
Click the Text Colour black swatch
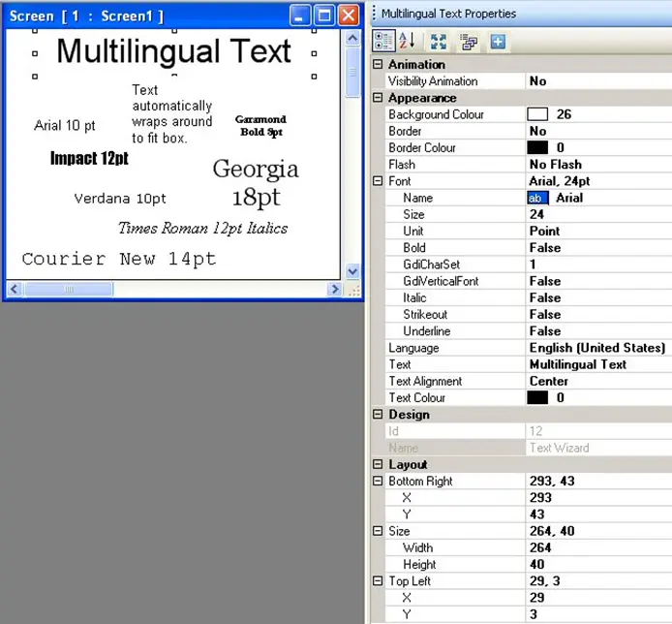tap(537, 397)
